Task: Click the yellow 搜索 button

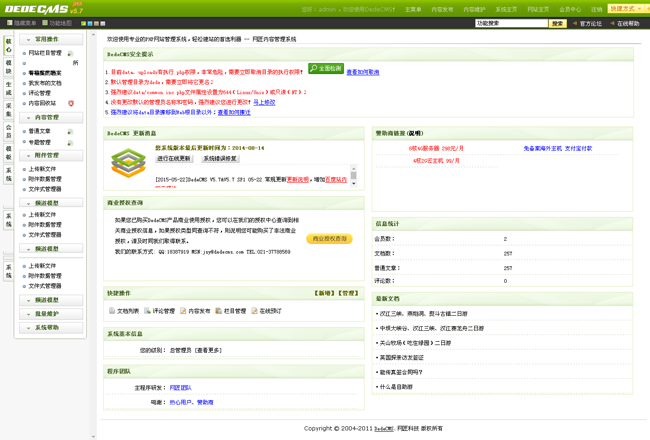Action: [558, 24]
